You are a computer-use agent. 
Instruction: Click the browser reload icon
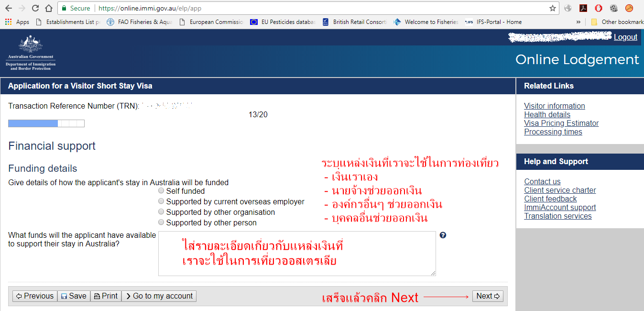[35, 8]
